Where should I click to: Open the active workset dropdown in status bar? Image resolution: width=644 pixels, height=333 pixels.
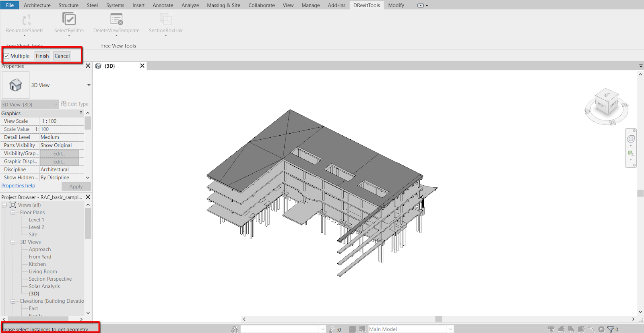[x=322, y=329]
